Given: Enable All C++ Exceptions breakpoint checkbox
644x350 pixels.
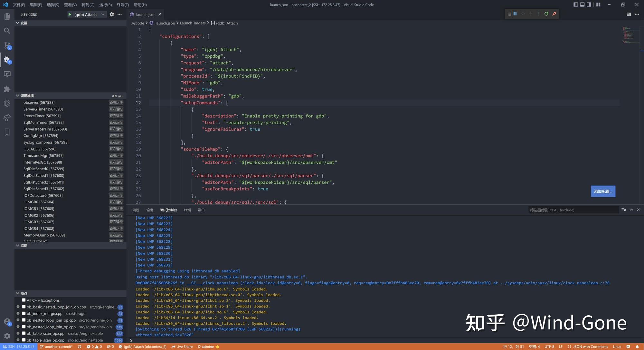Looking at the screenshot, I should click(24, 300).
